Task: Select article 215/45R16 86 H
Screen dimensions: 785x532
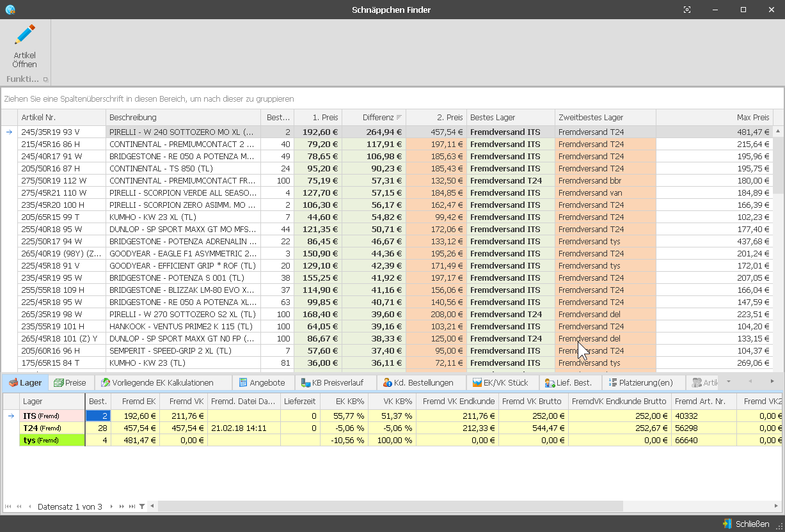Action: 61,145
